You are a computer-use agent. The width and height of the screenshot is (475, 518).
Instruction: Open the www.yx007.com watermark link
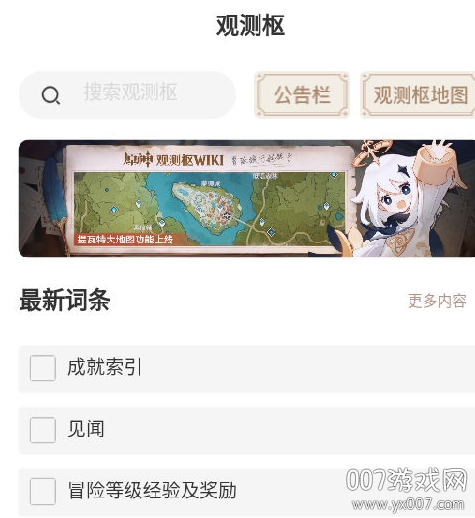(407, 504)
